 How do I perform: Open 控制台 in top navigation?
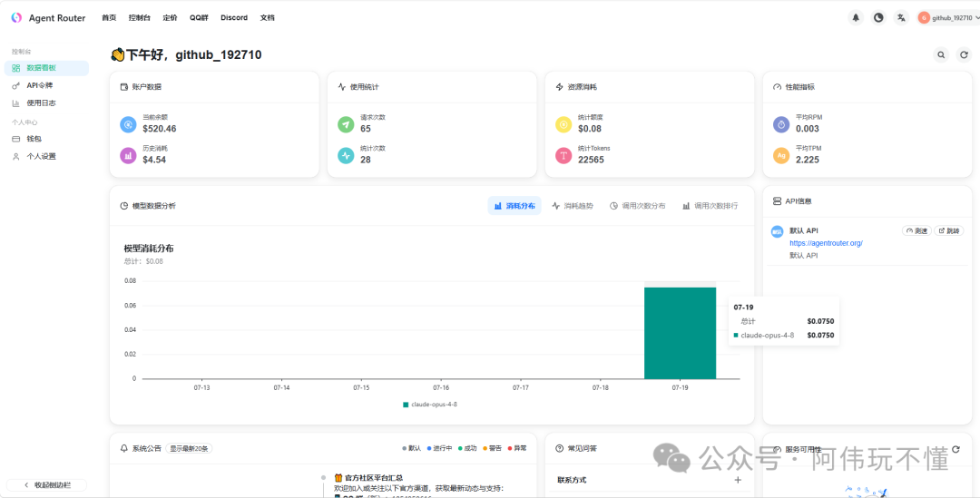[140, 17]
